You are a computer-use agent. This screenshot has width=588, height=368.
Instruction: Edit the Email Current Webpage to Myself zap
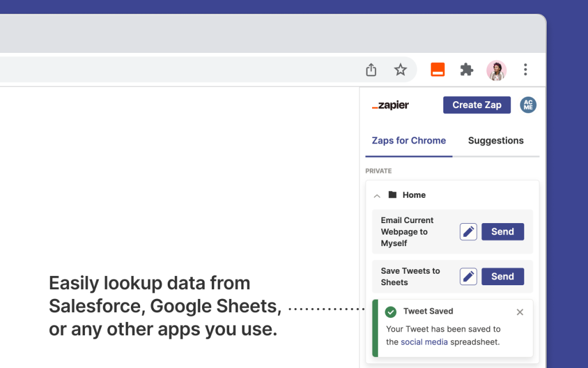coord(469,232)
